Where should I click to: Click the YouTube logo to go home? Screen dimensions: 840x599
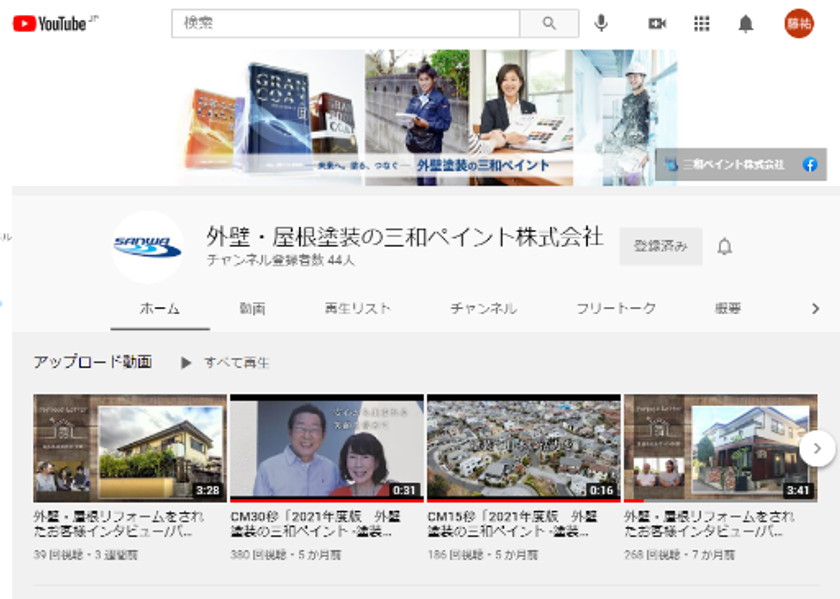(x=50, y=24)
